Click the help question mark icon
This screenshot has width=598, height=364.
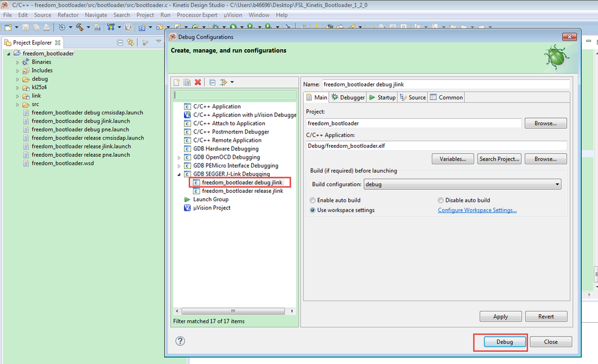point(180,341)
